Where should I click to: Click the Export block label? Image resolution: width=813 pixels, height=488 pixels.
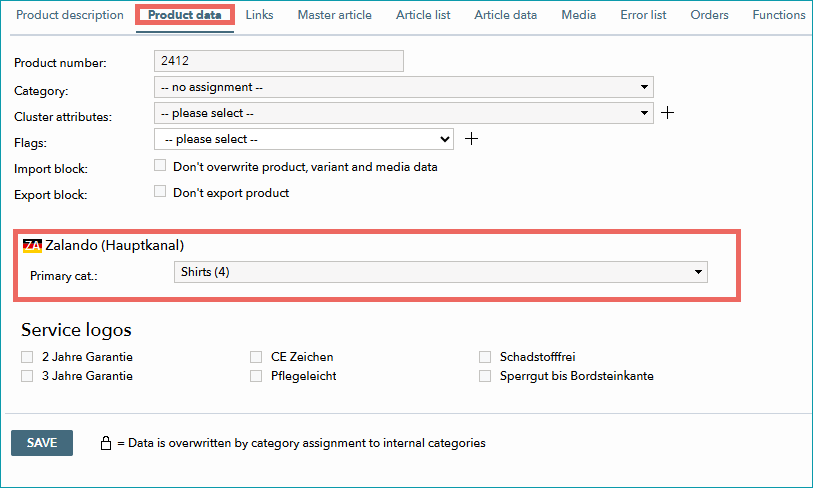point(51,195)
